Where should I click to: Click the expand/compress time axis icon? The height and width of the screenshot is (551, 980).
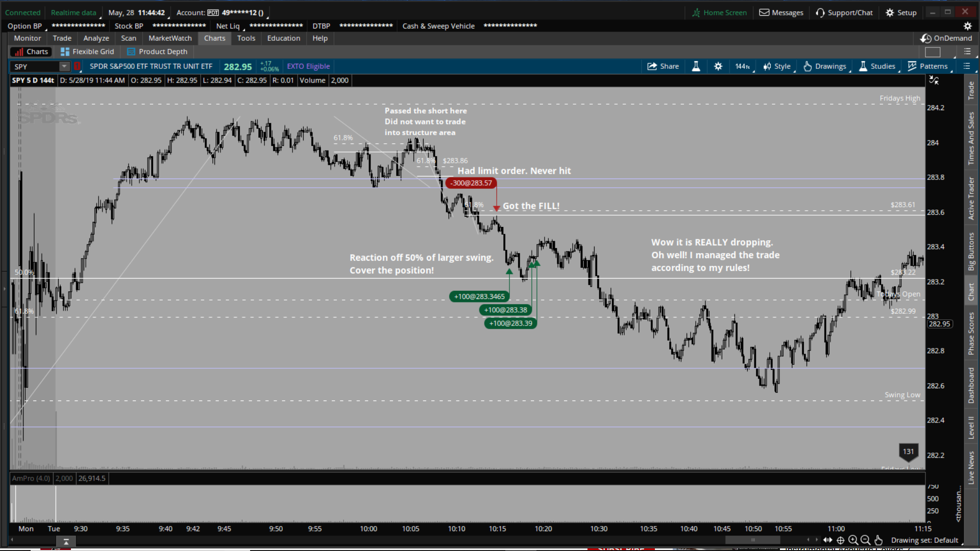point(827,540)
